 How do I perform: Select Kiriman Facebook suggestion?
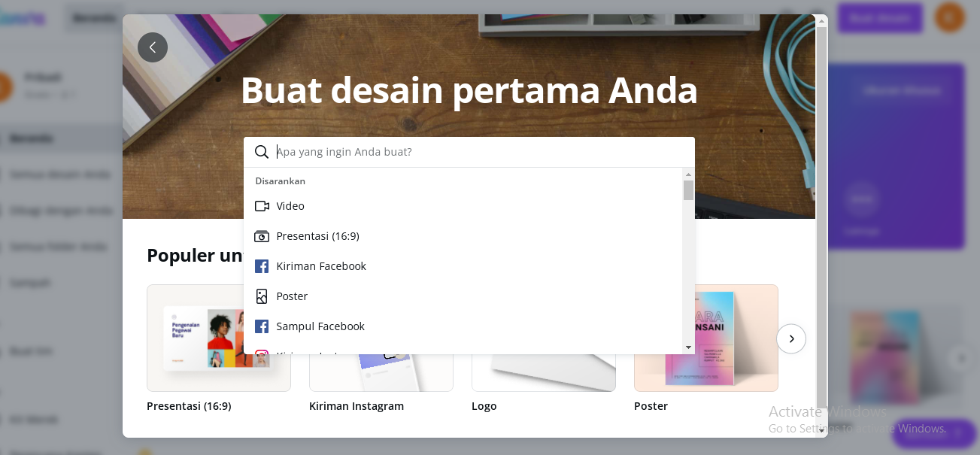pos(463,266)
